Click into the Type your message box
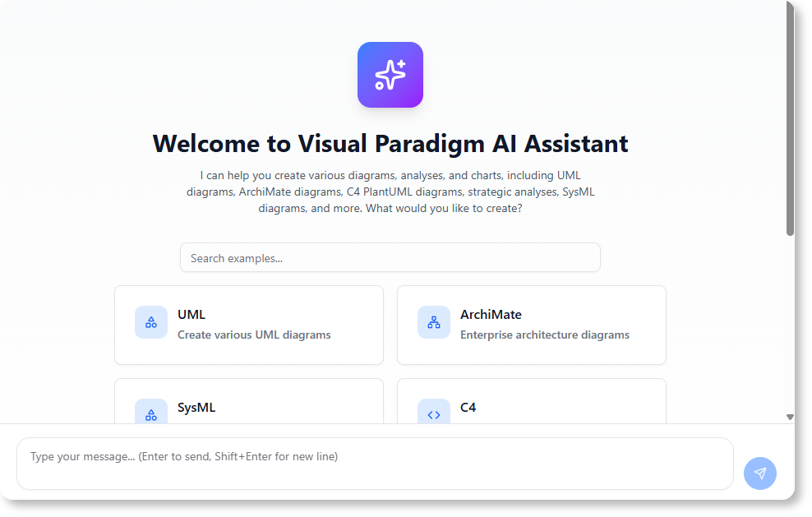Image resolution: width=812 pixels, height=517 pixels. click(375, 463)
